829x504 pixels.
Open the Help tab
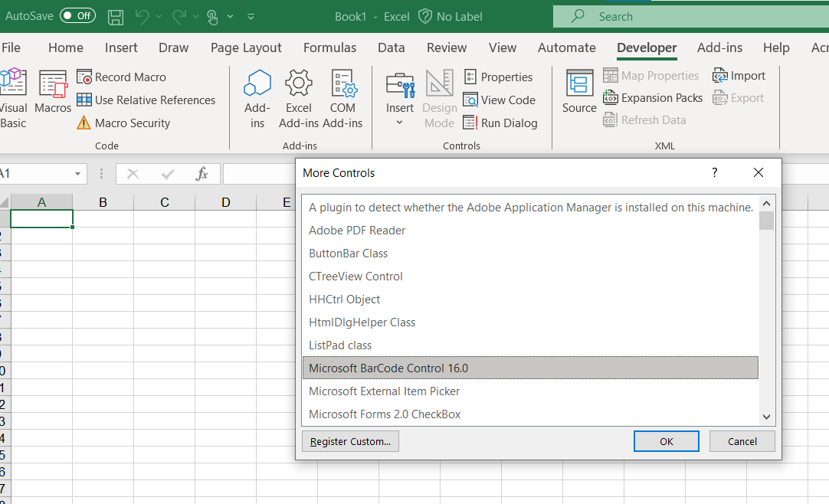pos(776,47)
